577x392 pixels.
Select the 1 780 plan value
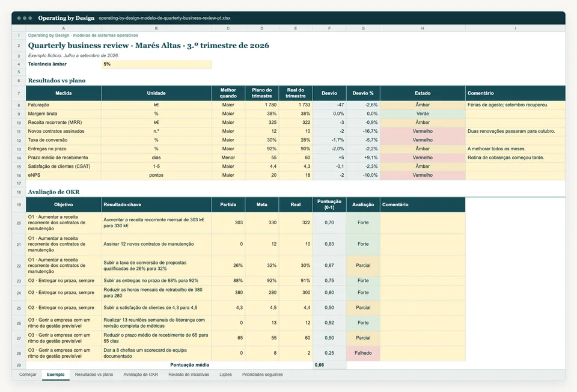[261, 105]
